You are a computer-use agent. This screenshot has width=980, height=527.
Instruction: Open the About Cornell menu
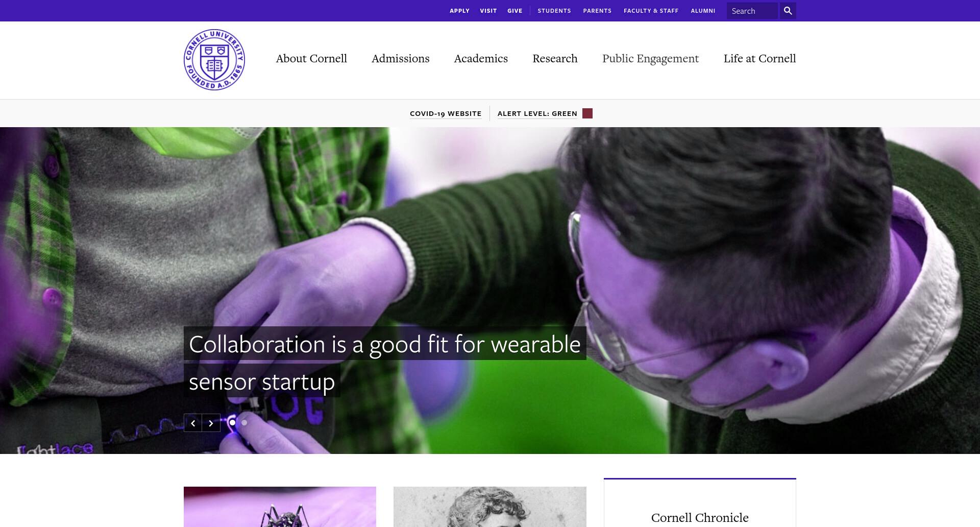pyautogui.click(x=311, y=58)
